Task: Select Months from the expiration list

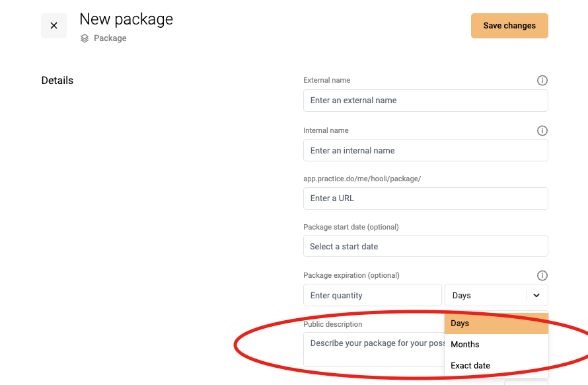Action: tap(496, 345)
